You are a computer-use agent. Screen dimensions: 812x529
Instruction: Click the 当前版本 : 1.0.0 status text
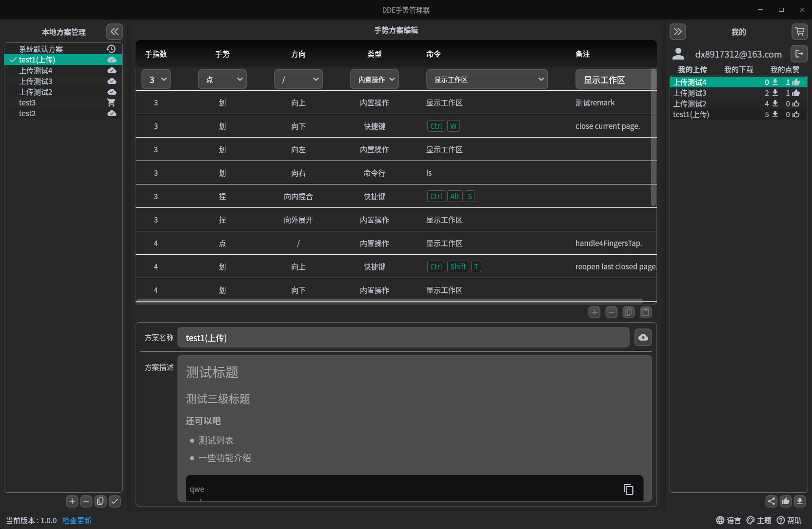coord(31,521)
